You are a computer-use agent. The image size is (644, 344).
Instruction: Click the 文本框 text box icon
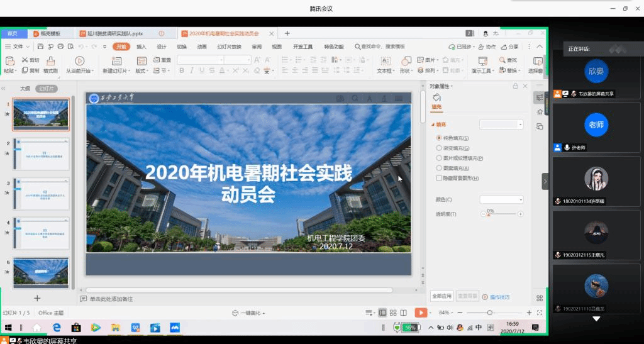[385, 60]
